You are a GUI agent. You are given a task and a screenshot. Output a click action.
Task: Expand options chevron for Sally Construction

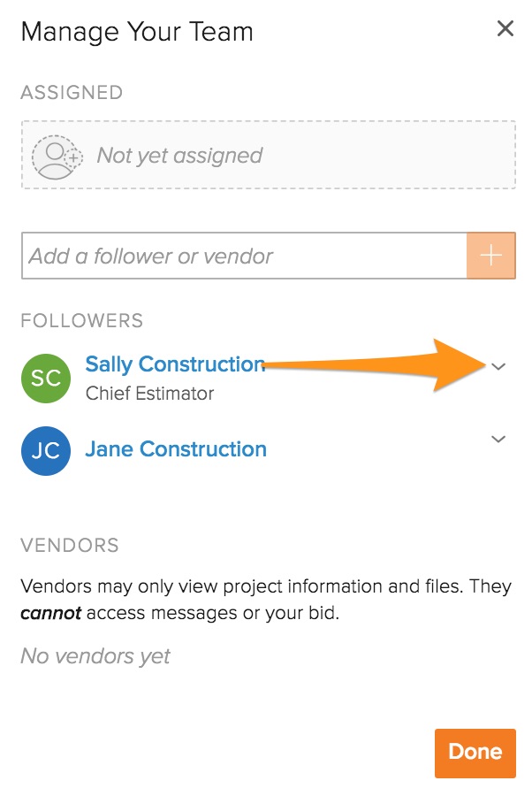498,366
